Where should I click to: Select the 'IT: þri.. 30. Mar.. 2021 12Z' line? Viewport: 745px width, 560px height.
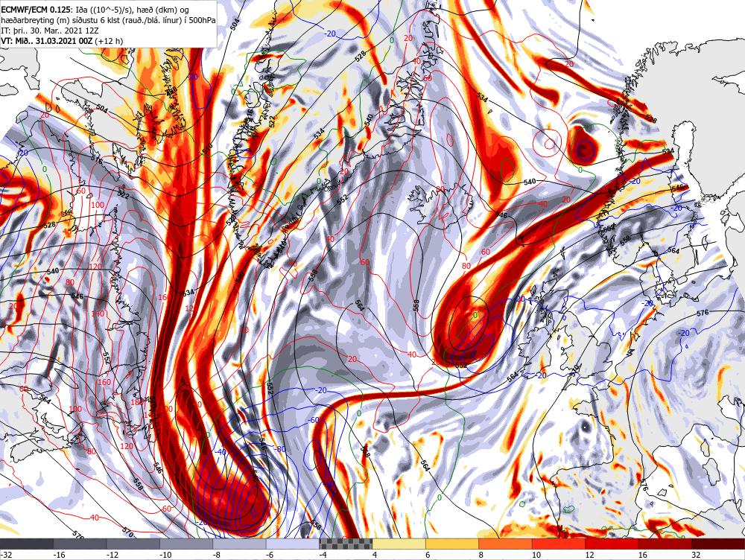point(50,31)
